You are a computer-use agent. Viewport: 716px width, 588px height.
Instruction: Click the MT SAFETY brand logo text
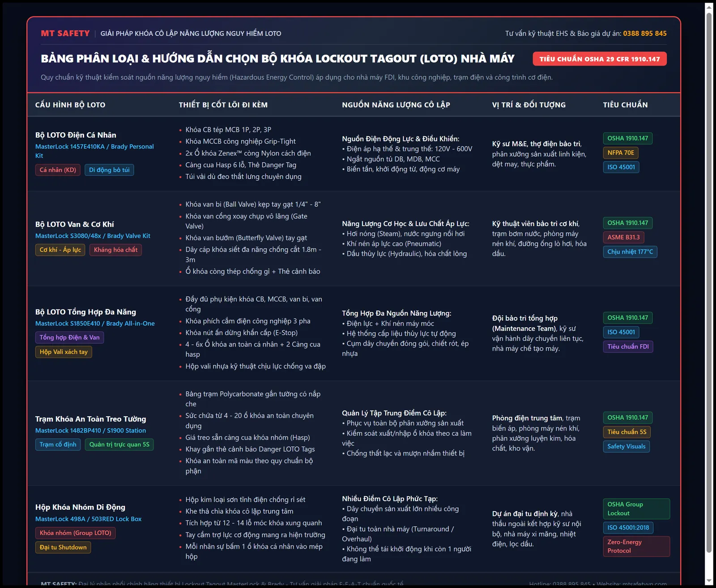click(x=65, y=34)
